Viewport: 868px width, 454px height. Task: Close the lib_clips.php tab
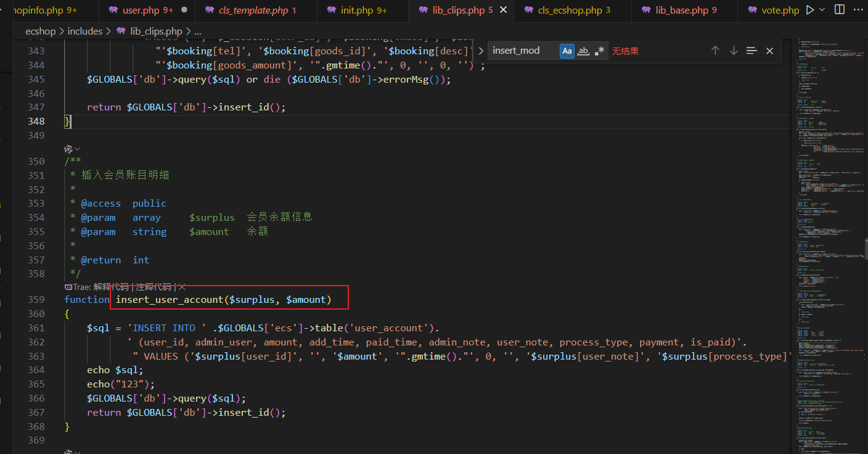[x=504, y=10]
